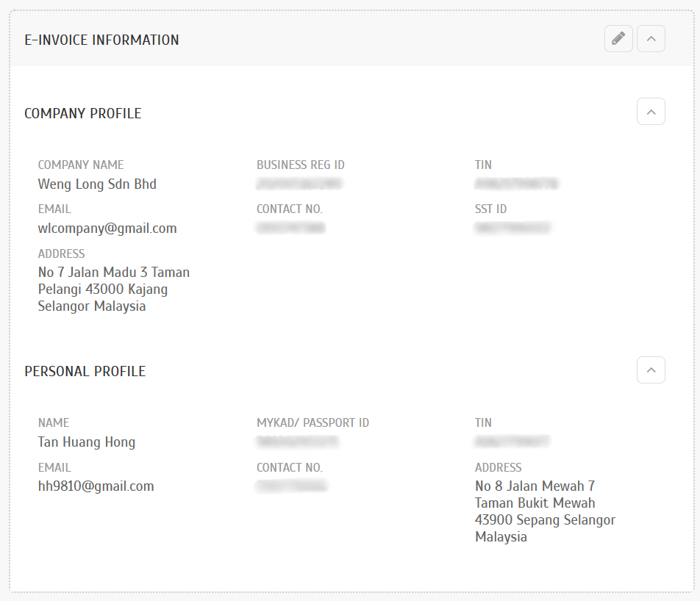
Task: Collapse the Personal Profile section
Action: tap(651, 370)
